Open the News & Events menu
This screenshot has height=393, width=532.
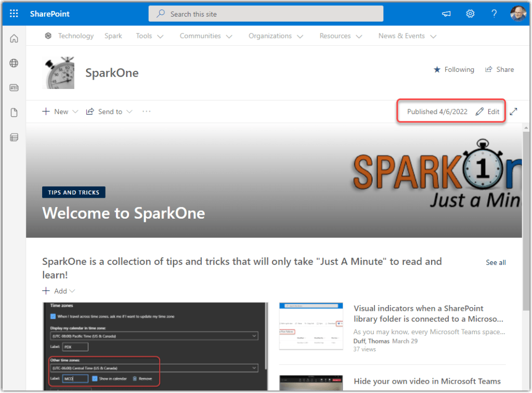pos(407,36)
